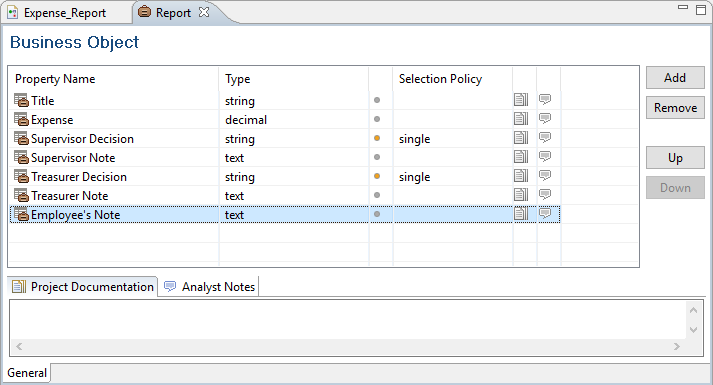Image resolution: width=713 pixels, height=385 pixels.
Task: Open analyst note icon for Expense row
Action: (545, 119)
